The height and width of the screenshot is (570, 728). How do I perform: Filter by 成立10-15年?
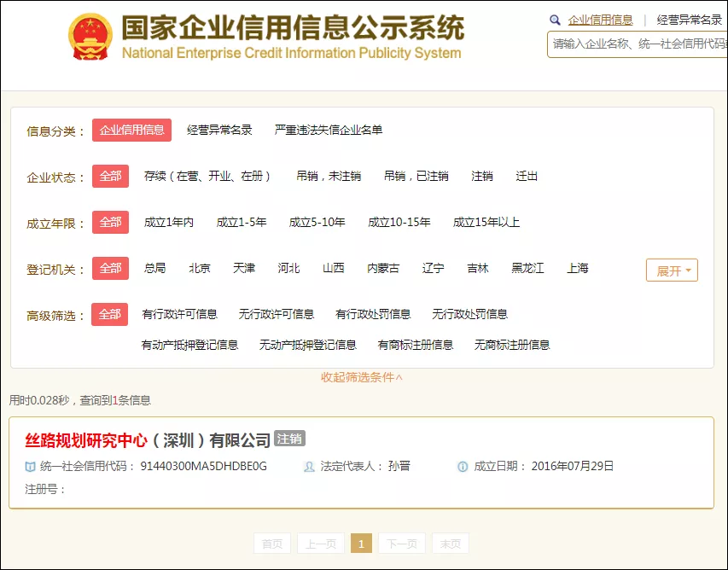[x=399, y=223]
